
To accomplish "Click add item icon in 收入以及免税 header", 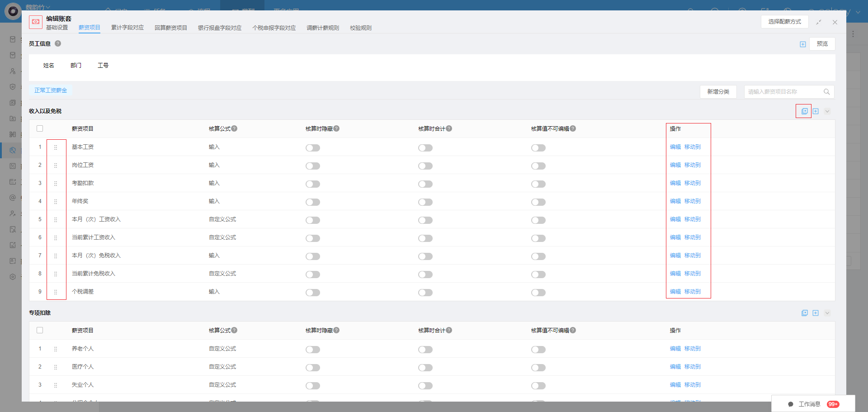I will [x=816, y=111].
